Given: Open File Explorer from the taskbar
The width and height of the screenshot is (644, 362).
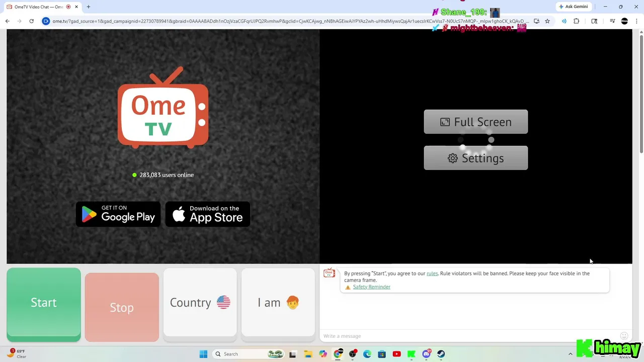Looking at the screenshot, I should click(x=307, y=354).
